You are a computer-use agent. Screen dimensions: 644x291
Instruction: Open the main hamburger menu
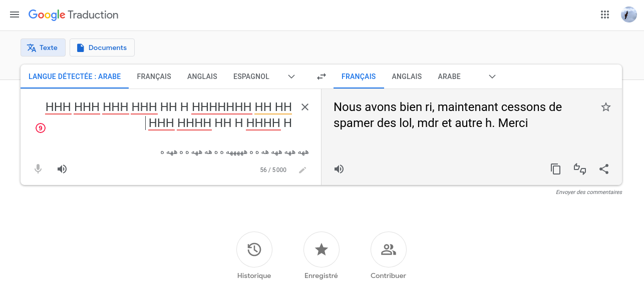pos(15,15)
